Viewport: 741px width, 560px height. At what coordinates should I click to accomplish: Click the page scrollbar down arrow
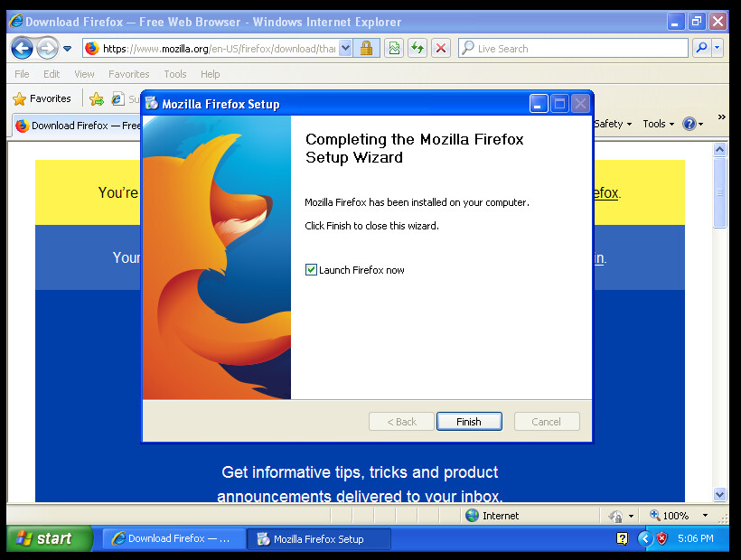pos(719,494)
